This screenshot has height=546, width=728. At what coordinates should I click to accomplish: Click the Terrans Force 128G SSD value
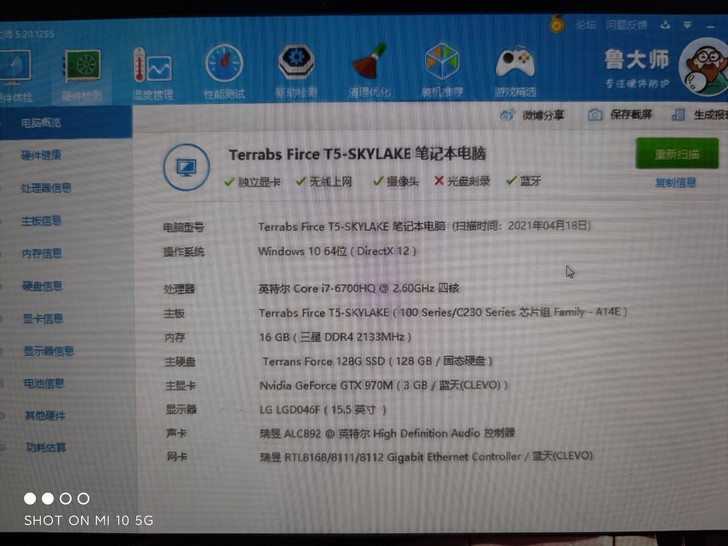point(377,361)
